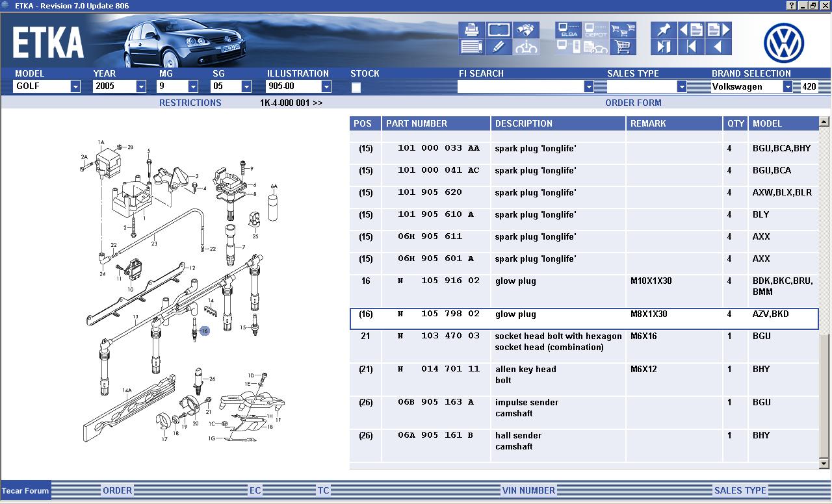The width and height of the screenshot is (832, 504).
Task: Click the exit door icon
Action: (664, 47)
